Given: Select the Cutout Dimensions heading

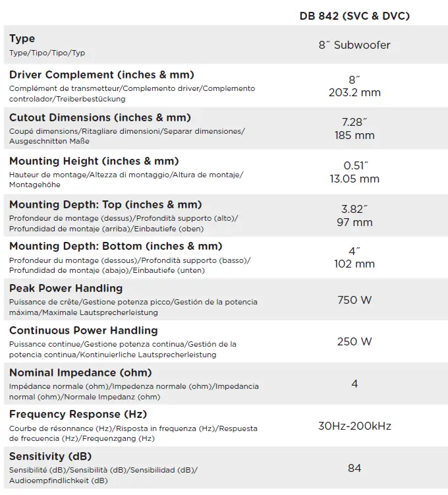Looking at the screenshot, I should [100, 118].
